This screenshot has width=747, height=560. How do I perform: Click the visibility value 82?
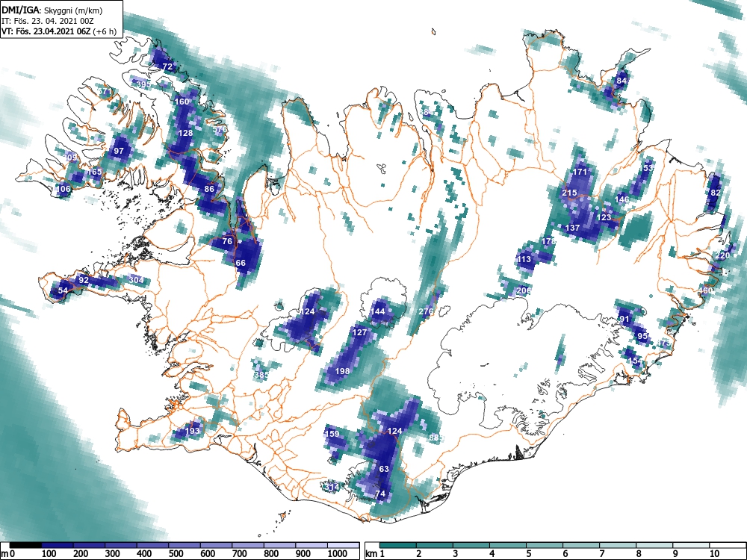716,193
